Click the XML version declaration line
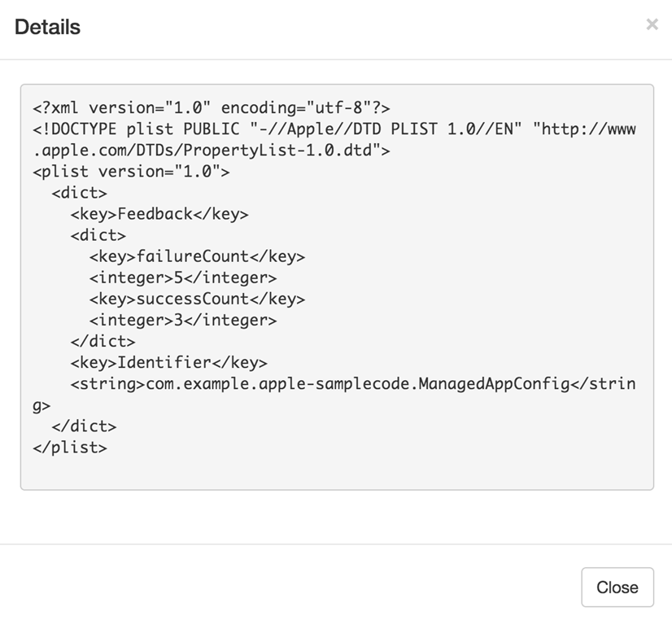672x625 pixels. tap(212, 108)
